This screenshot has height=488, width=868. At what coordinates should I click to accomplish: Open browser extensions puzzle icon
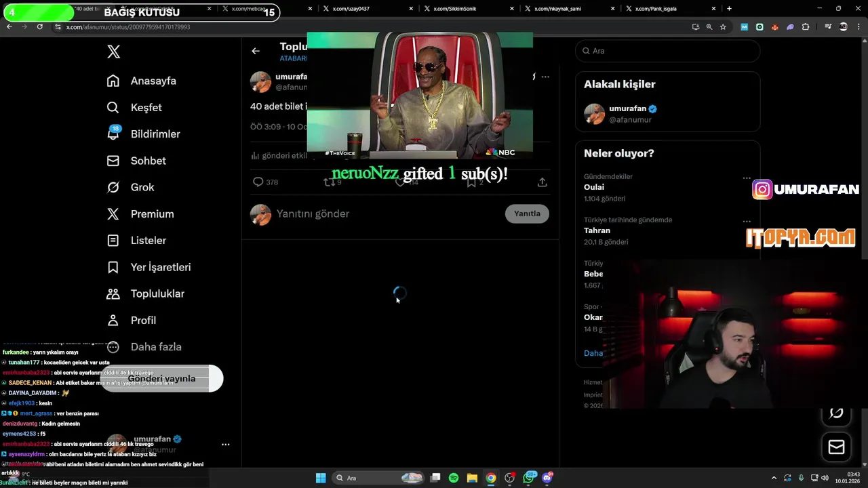click(x=806, y=27)
